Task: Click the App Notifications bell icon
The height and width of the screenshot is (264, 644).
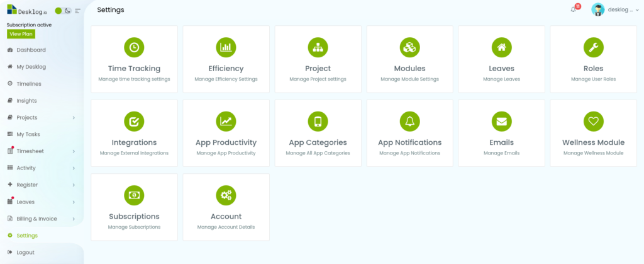Action: point(409,122)
